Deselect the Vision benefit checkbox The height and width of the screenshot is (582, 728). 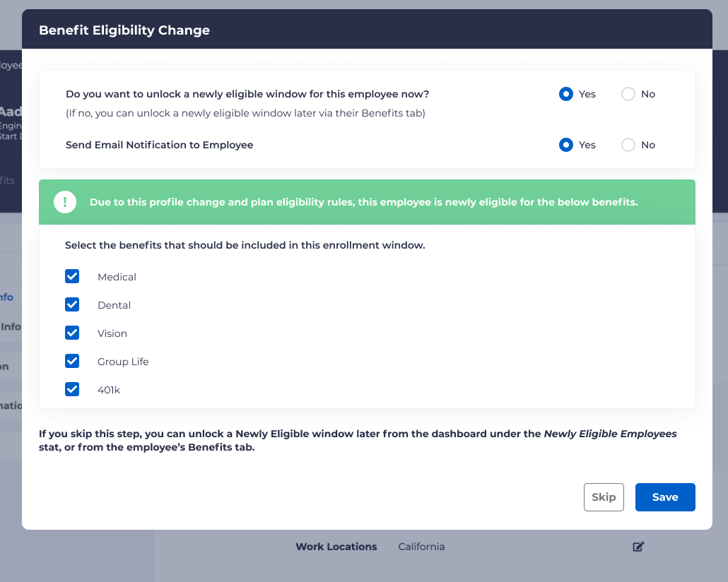72,333
